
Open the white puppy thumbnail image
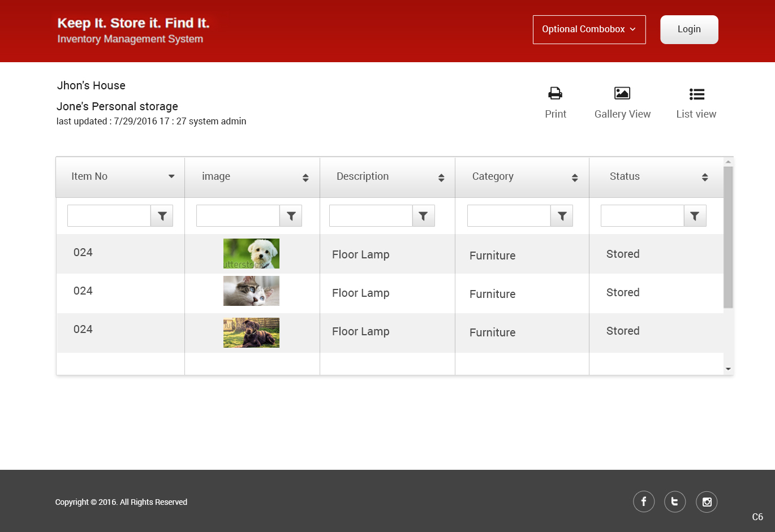coord(251,253)
